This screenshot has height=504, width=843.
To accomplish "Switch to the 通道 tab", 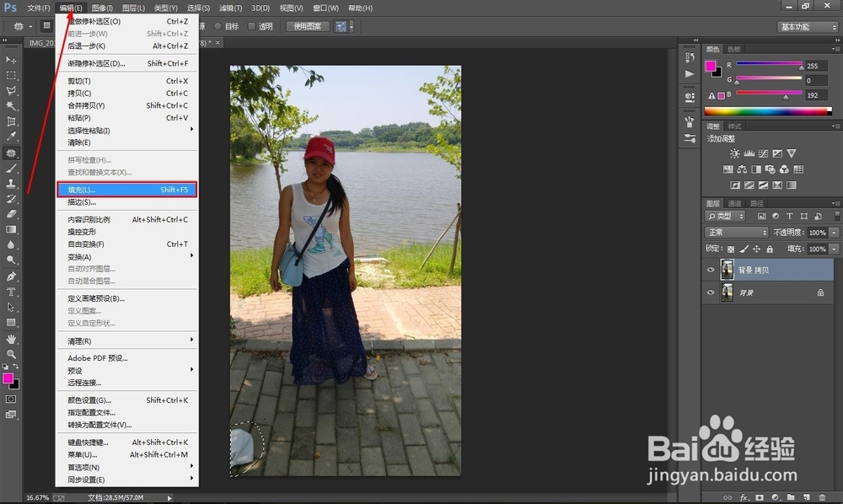I will [734, 203].
